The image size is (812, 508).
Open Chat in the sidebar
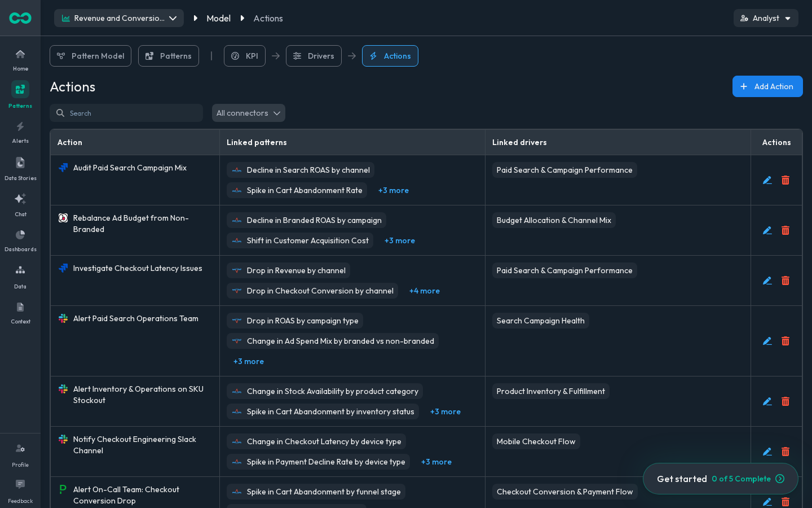tap(20, 204)
